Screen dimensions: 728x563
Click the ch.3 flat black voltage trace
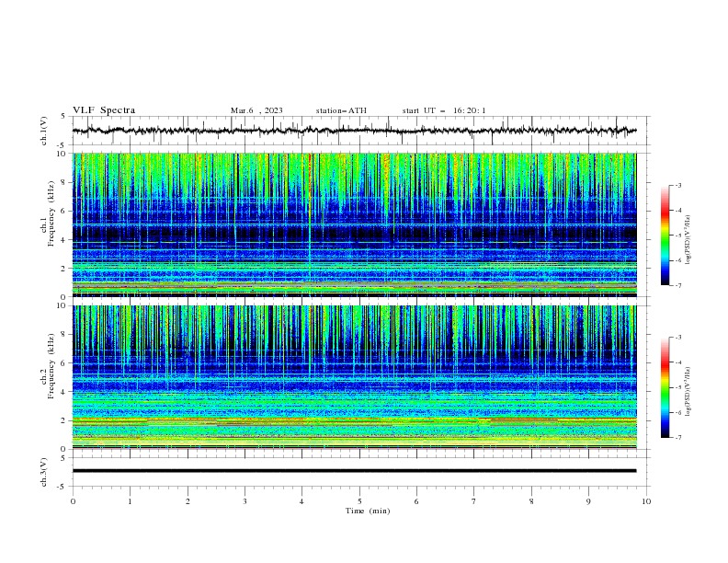[x=354, y=471]
